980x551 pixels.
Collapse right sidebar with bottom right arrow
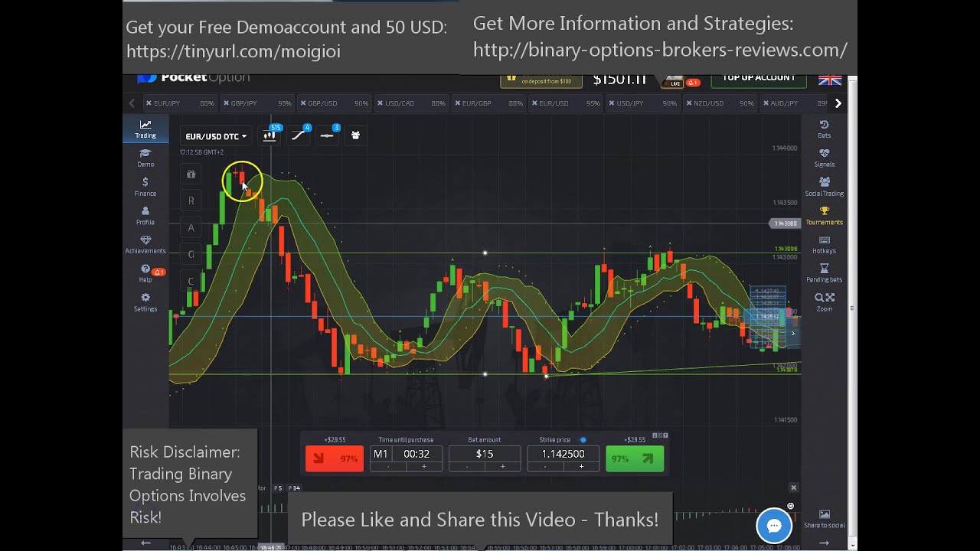[x=824, y=543]
